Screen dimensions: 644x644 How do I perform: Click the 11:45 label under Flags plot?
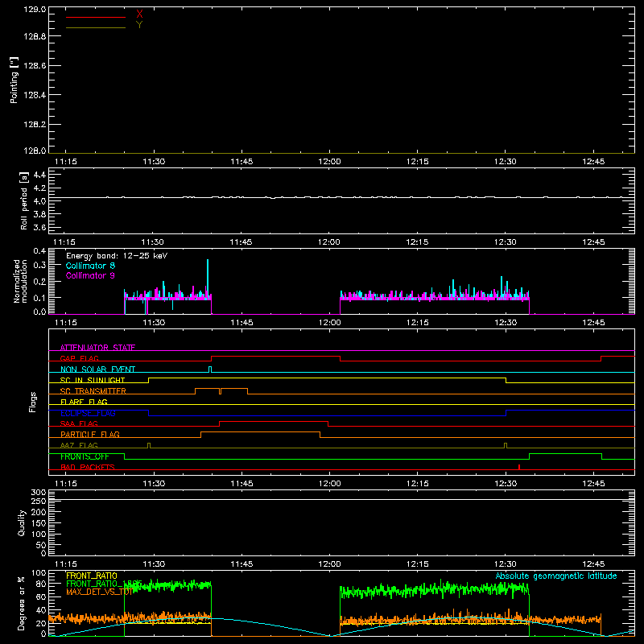coord(242,484)
